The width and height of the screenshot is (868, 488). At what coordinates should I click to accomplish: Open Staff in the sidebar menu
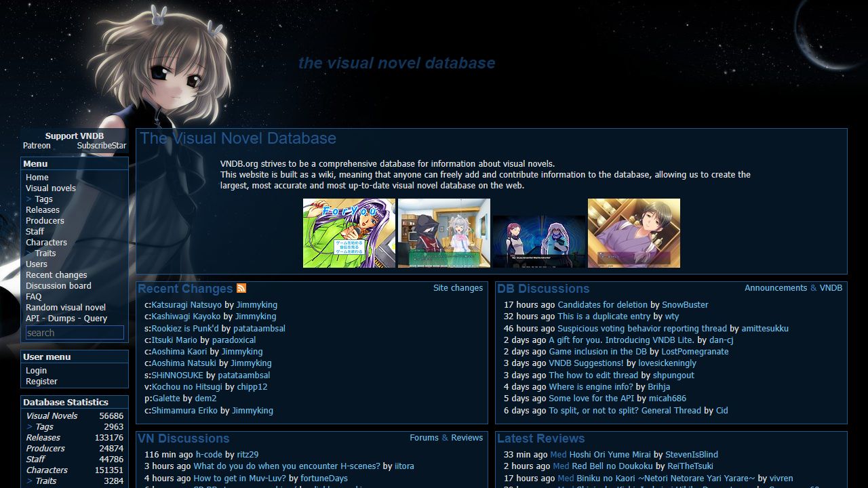[35, 232]
